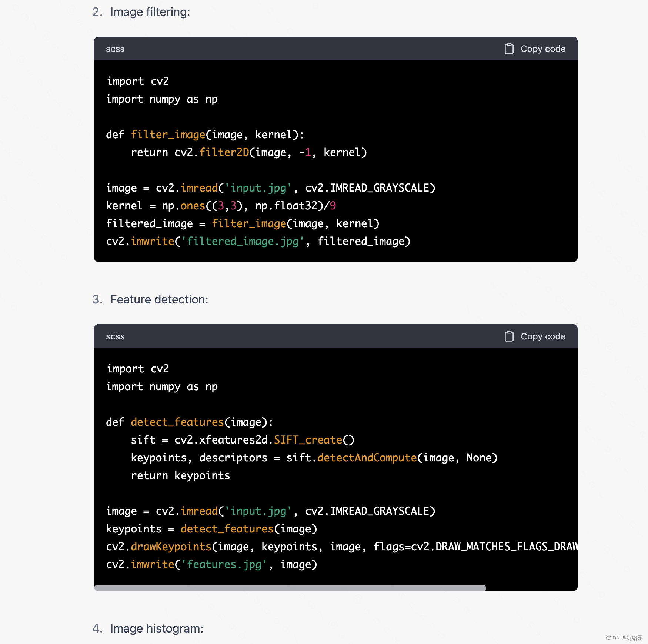Click 'keypoints = detect_features(image)' line
The width and height of the screenshot is (648, 644).
coord(211,529)
